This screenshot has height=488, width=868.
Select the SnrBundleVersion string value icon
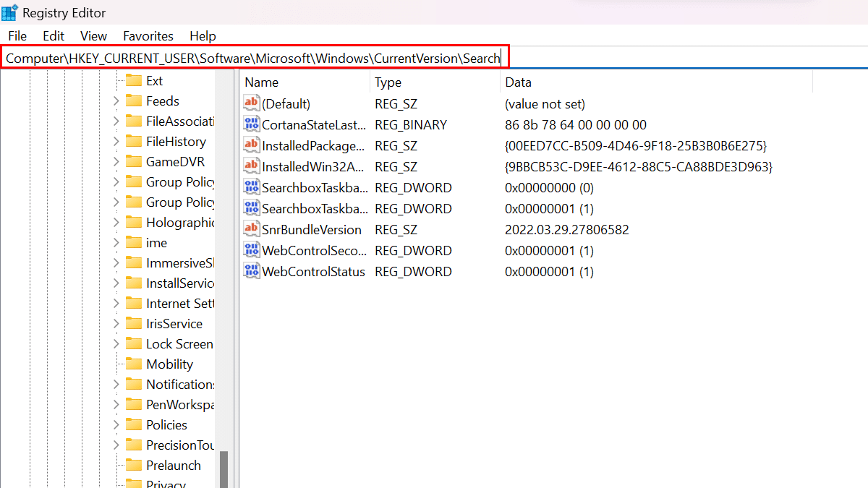pyautogui.click(x=252, y=229)
